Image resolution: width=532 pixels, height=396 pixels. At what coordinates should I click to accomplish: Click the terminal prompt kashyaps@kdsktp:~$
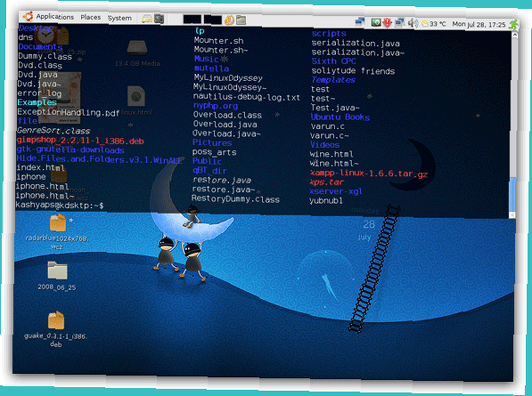coord(60,205)
